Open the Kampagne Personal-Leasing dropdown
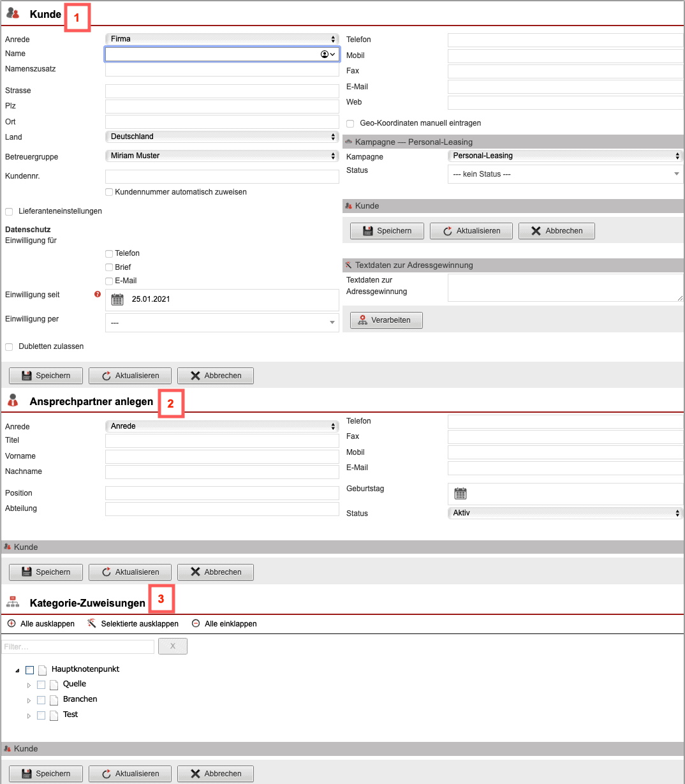Screen dimensions: 685x784 pos(565,156)
